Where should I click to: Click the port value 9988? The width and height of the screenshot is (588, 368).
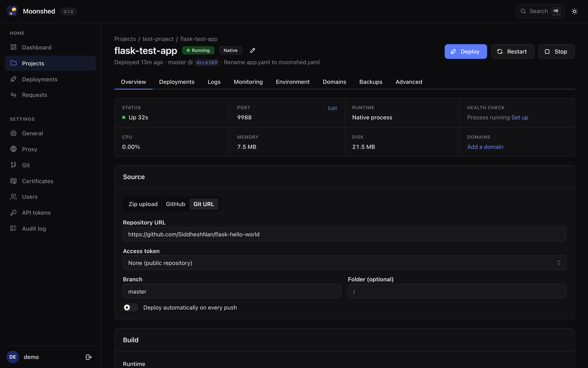pyautogui.click(x=244, y=117)
